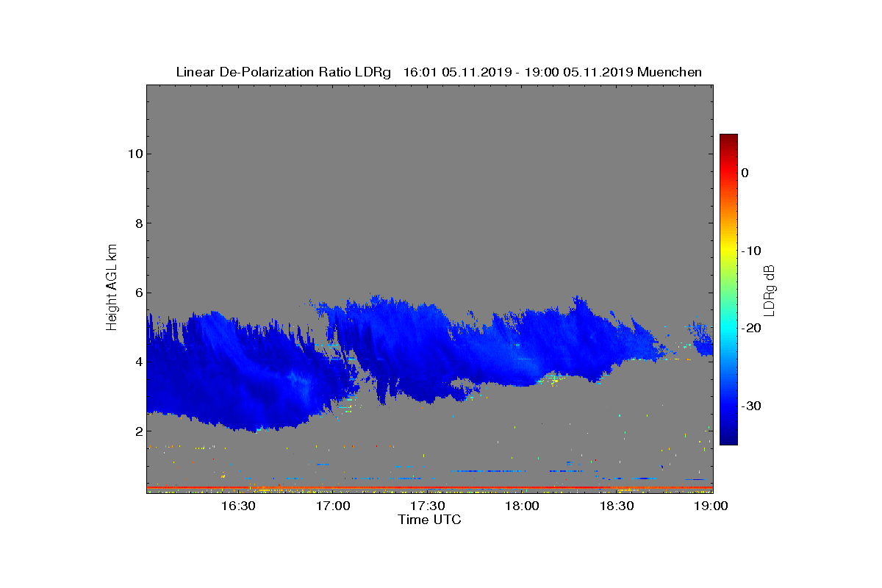The image size is (882, 588).
Task: Click the '17:30' time tick label
Action: [x=428, y=506]
